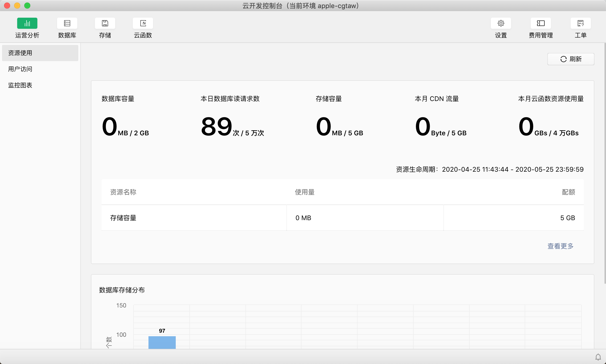This screenshot has width=606, height=364.
Task: Open the 费用管理 billing icon
Action: pyautogui.click(x=541, y=23)
